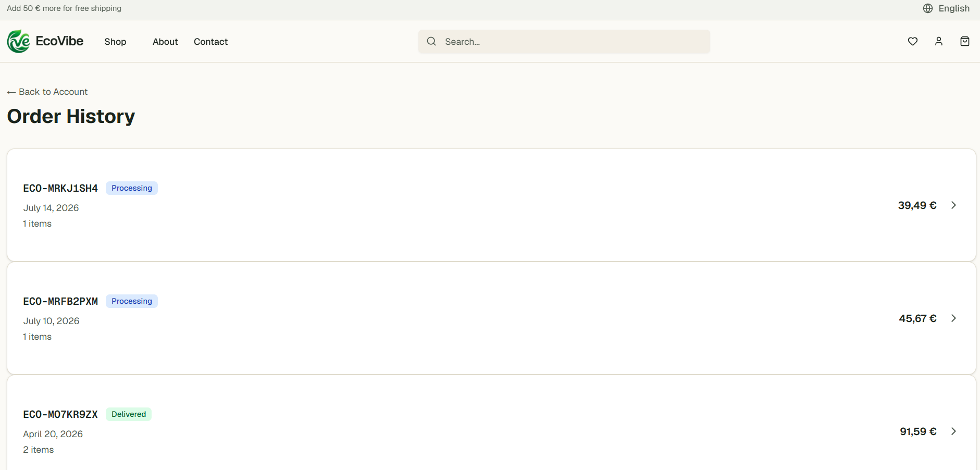Click the 45,67 € order total
The image size is (980, 470).
(x=917, y=318)
